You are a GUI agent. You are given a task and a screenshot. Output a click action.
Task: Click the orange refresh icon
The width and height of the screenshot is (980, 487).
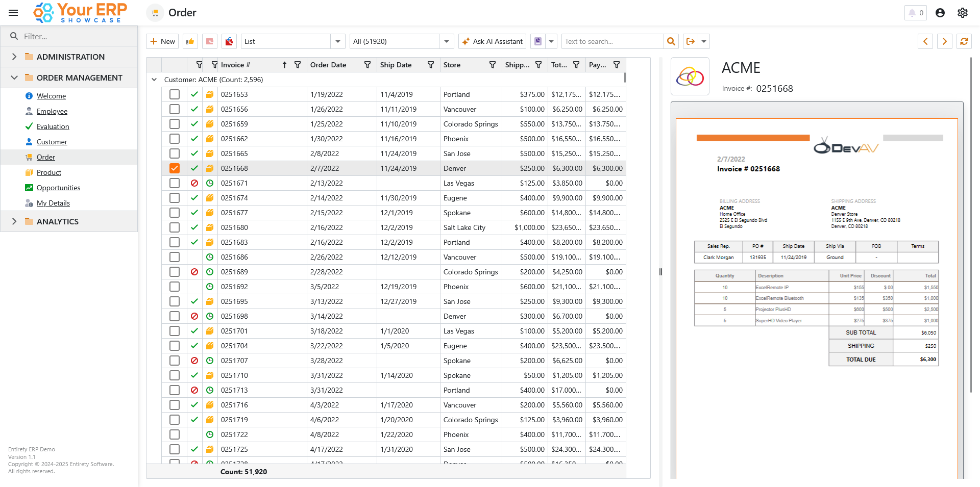[x=964, y=41]
